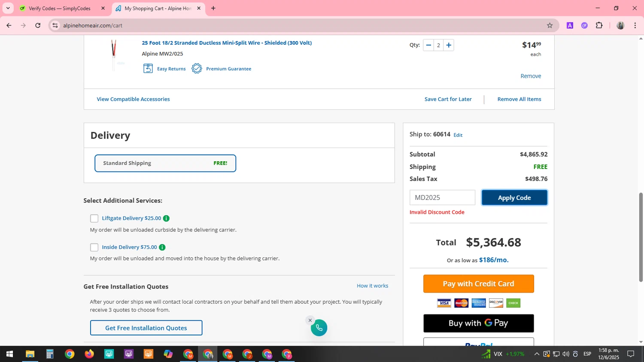Click the Invalid Discount Code message
Image resolution: width=644 pixels, height=362 pixels.
point(437,212)
